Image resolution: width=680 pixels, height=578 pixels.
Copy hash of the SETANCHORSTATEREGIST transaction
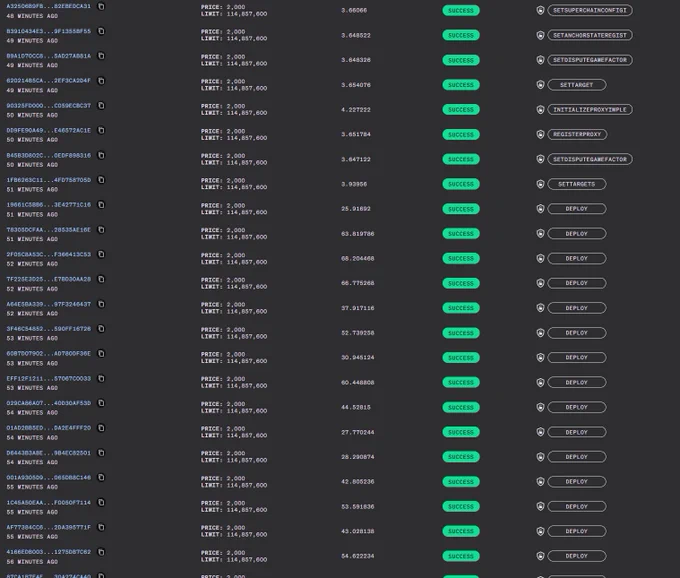(101, 31)
